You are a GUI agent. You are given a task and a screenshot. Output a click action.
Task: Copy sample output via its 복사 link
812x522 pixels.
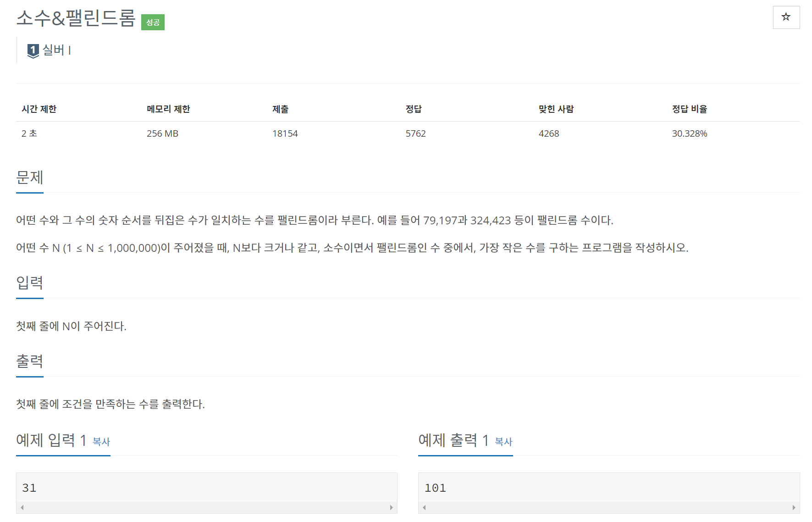[x=503, y=442]
